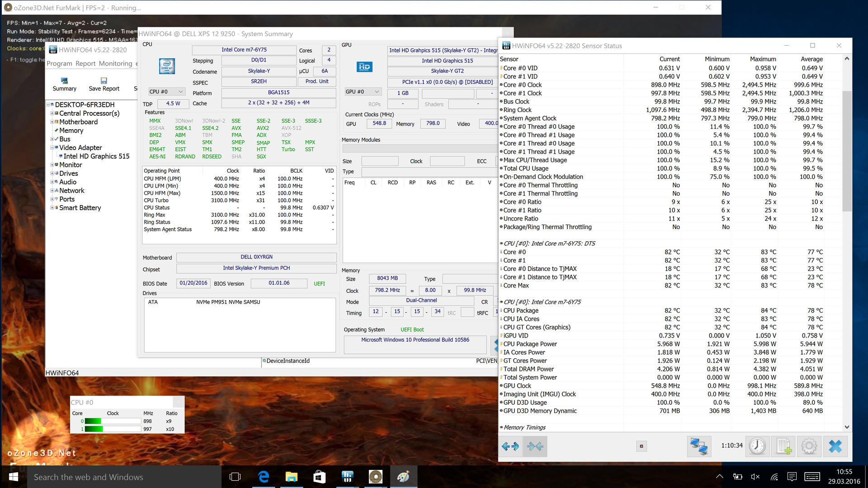The height and width of the screenshot is (488, 868).
Task: Click the Prod. Unit button
Action: pos(317,81)
